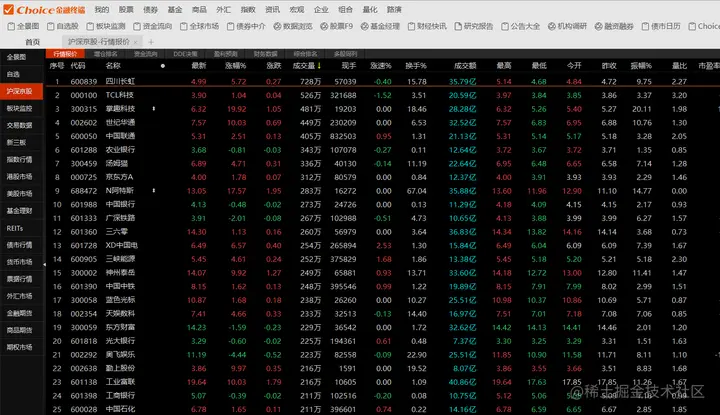Image resolution: width=720 pixels, height=415 pixels.
Task: Open the 全球市场 toolbar item
Action: point(199,27)
